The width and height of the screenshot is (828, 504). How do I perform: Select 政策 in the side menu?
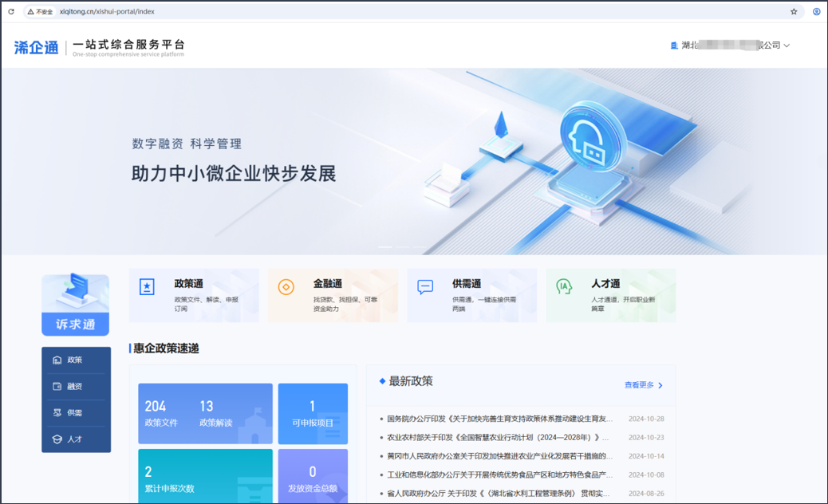pyautogui.click(x=76, y=360)
